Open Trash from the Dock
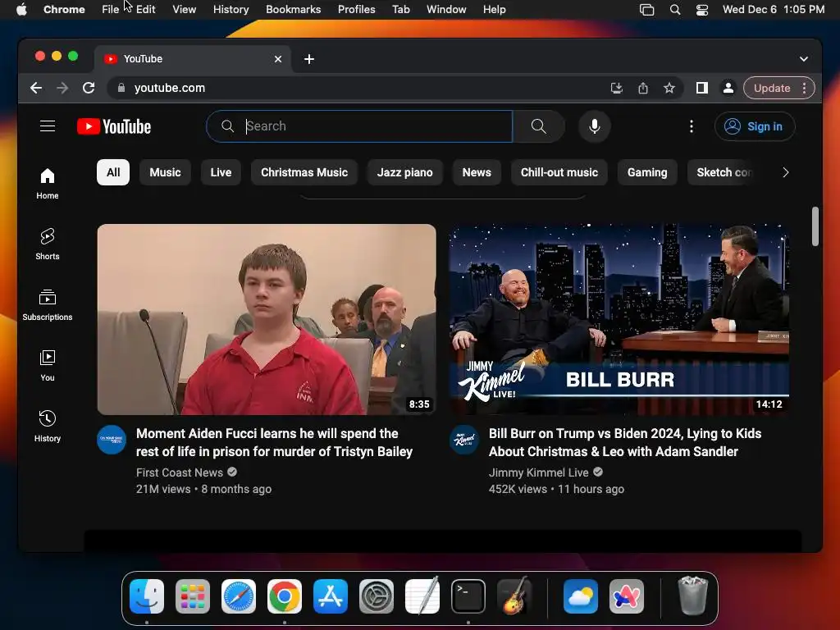Screen dimensions: 840x630 click(x=692, y=596)
